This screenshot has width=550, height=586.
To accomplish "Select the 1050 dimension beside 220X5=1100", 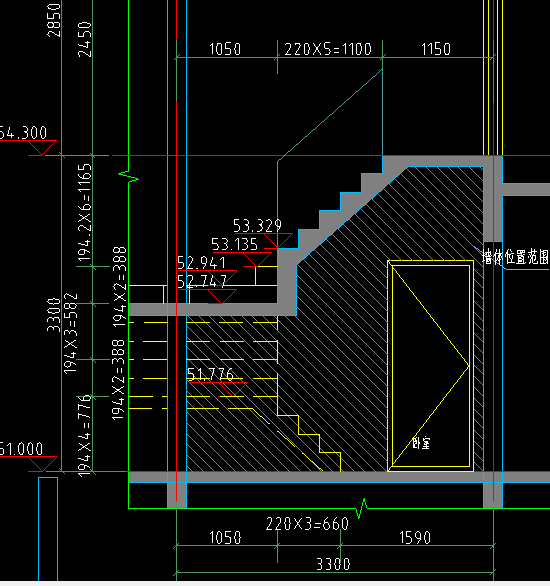I will pos(225,49).
